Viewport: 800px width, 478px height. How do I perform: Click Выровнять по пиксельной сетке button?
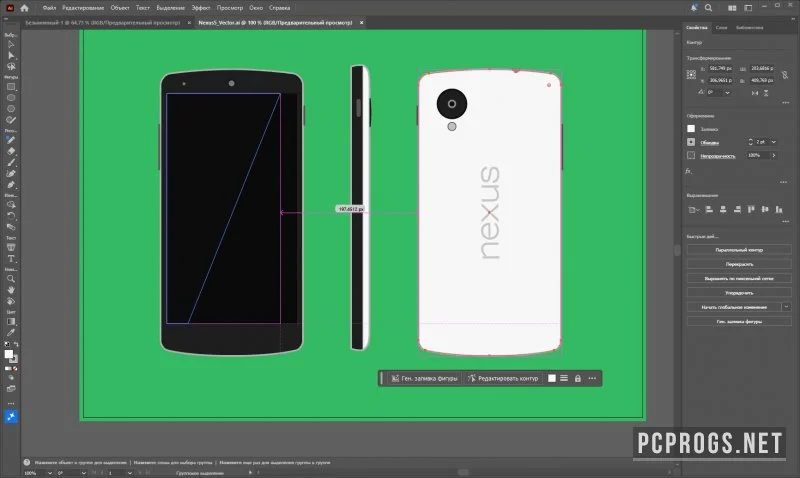coord(739,278)
